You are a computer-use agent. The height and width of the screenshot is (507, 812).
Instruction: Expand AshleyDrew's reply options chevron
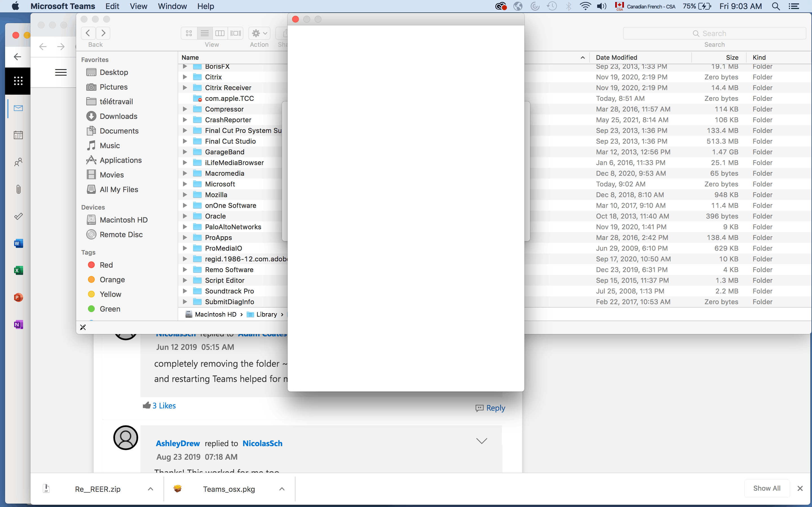point(482,441)
